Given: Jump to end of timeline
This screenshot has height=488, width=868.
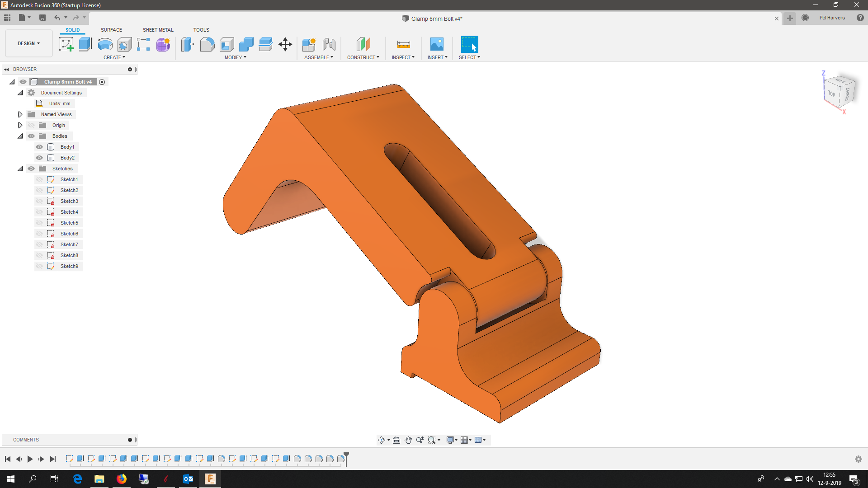Looking at the screenshot, I should coord(53,459).
